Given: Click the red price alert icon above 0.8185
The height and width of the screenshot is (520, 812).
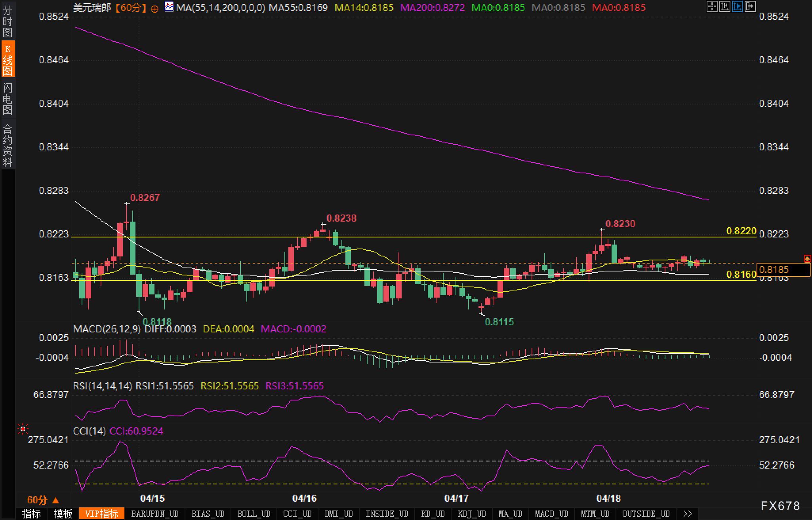Looking at the screenshot, I should (x=807, y=259).
